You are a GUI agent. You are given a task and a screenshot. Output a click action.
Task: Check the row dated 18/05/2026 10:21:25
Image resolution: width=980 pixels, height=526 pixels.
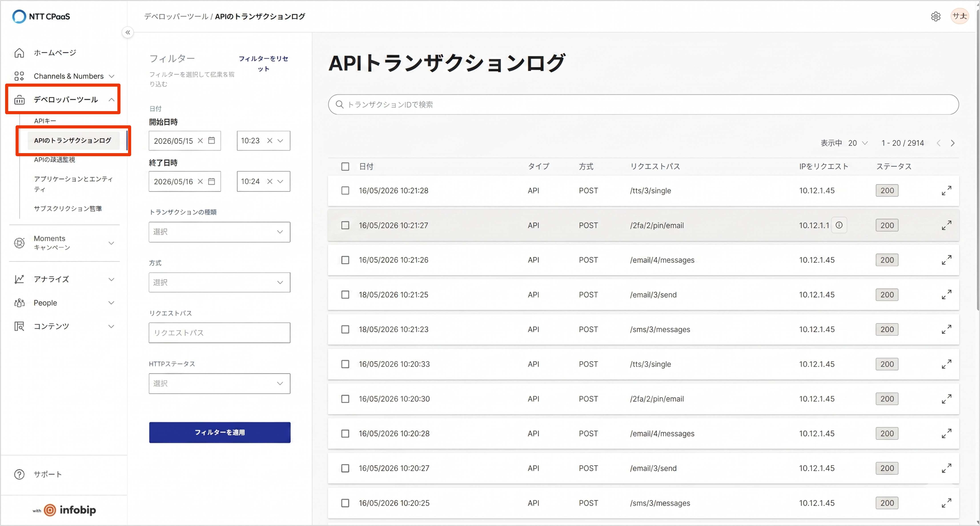pos(345,295)
